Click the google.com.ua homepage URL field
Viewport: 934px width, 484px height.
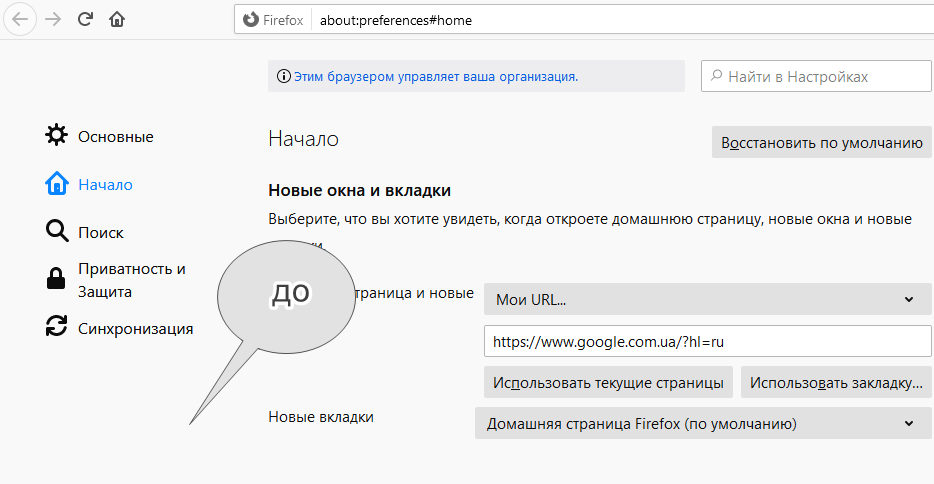[708, 341]
